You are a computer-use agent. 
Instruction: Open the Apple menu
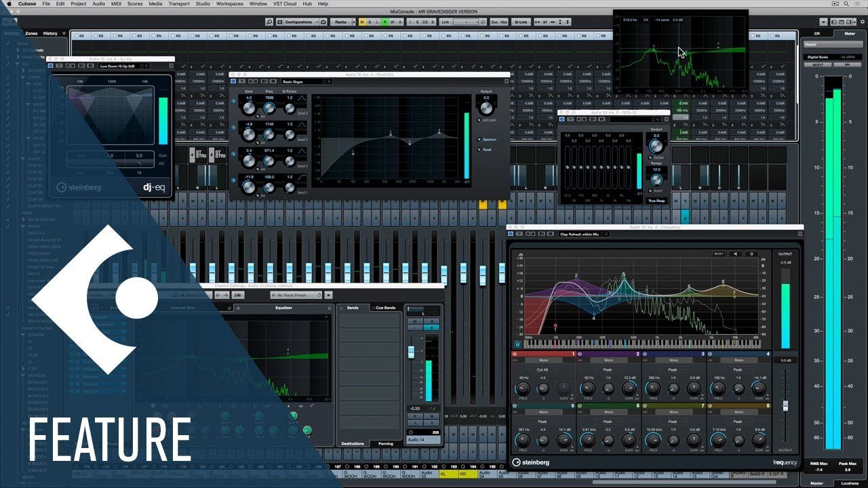(9, 3)
